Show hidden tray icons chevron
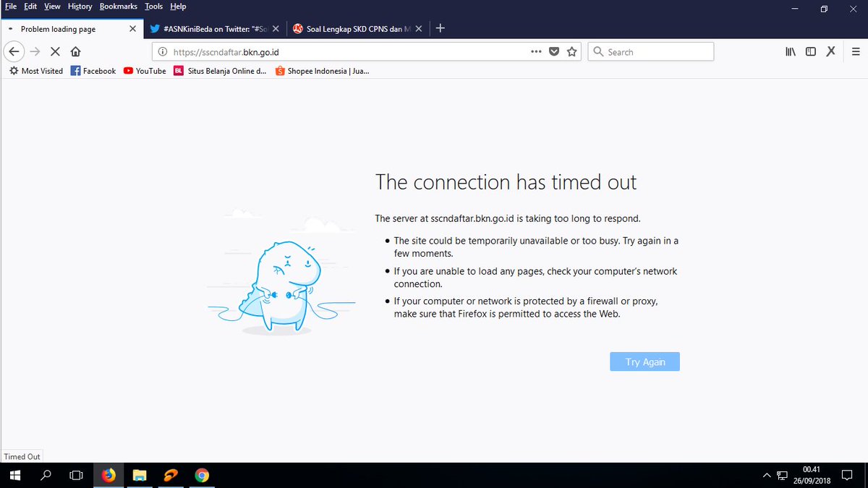The width and height of the screenshot is (868, 488). click(767, 476)
